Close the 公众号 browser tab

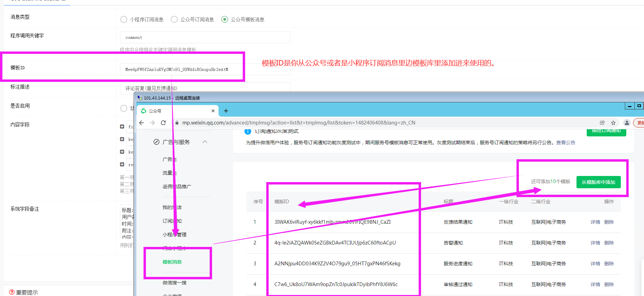coord(213,111)
